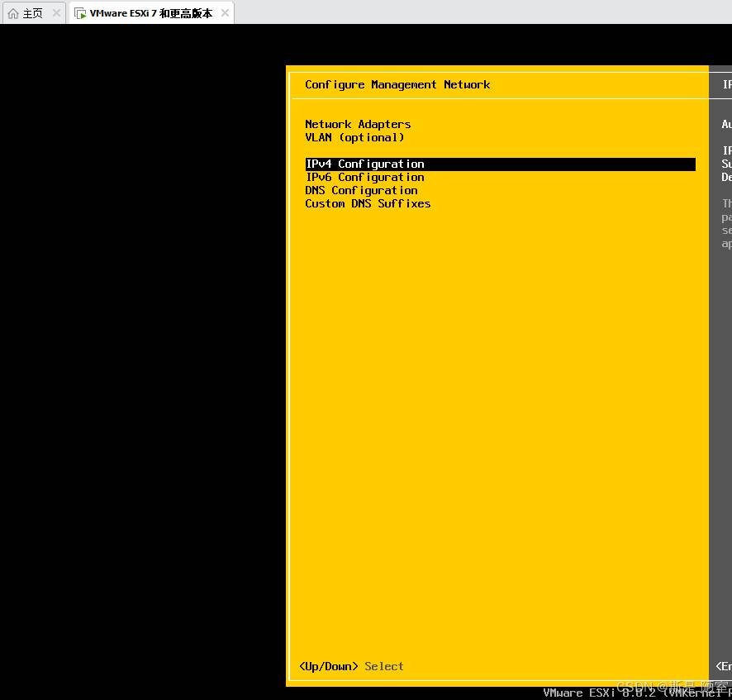Select the Network Adapters menu entry
Screen dimensions: 732x700
(x=358, y=124)
